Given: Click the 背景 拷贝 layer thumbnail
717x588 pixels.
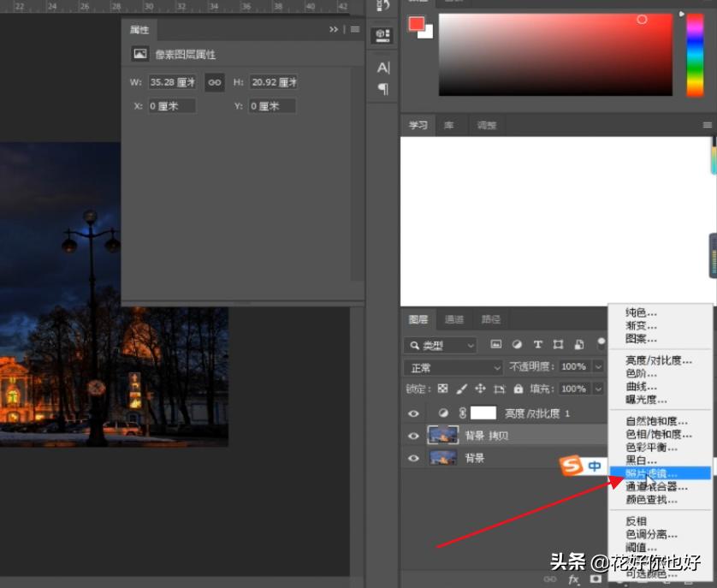Looking at the screenshot, I should 443,436.
